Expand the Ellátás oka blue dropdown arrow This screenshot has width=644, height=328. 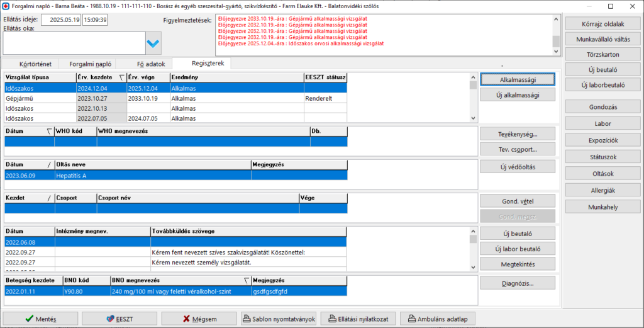click(153, 43)
